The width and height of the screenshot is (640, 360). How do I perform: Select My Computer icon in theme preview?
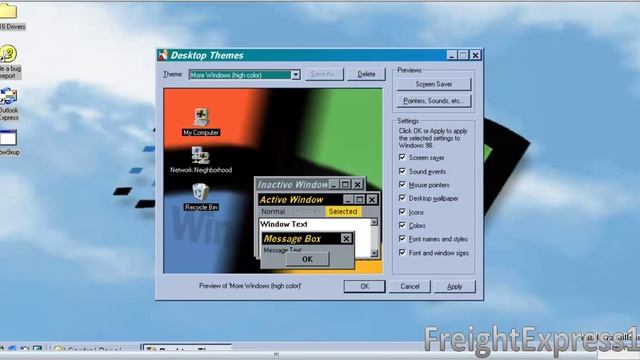[201, 122]
